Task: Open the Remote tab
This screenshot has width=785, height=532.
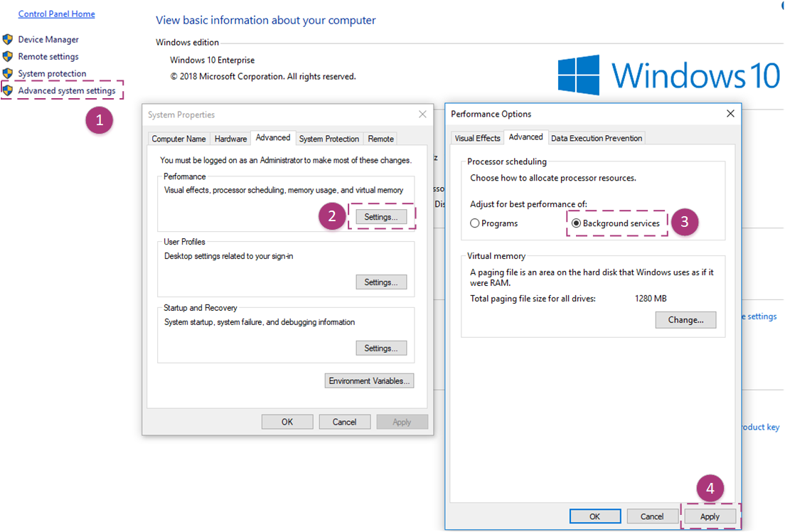Action: pos(380,139)
